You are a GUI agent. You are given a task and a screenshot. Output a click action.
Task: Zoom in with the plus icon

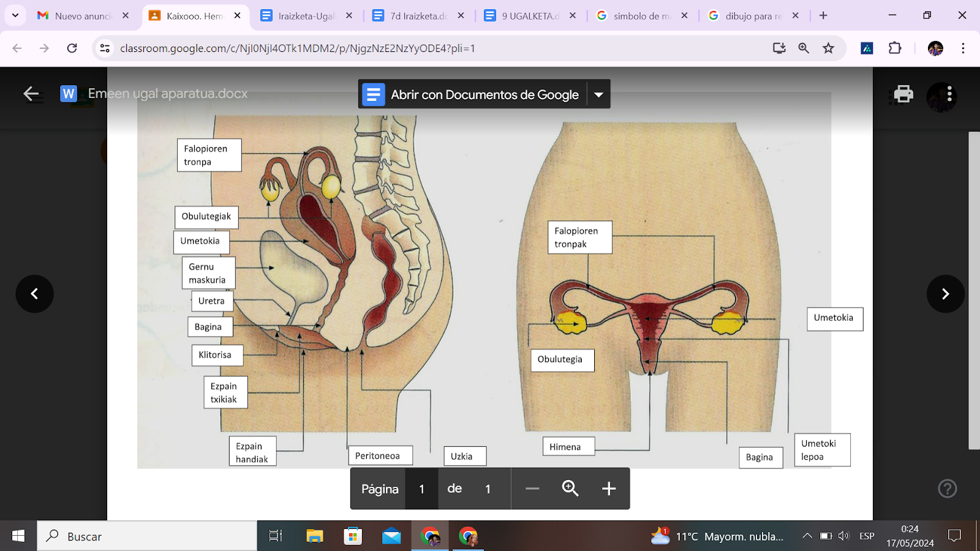click(x=609, y=489)
